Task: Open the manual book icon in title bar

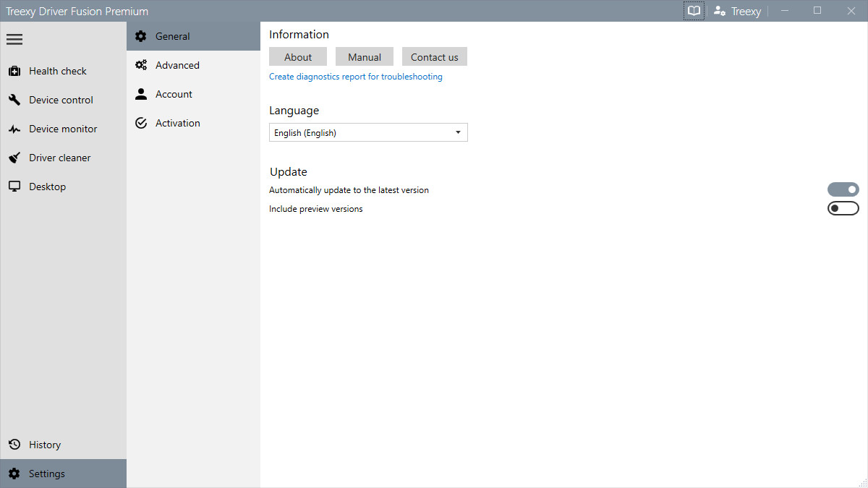Action: tap(694, 11)
